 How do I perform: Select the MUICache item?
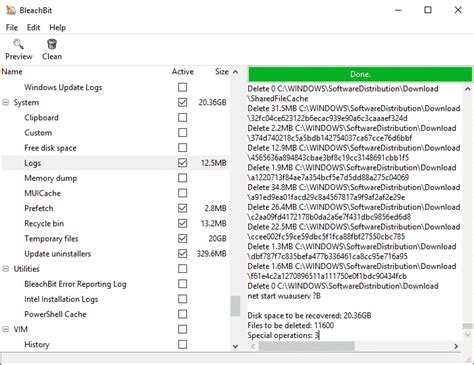tap(42, 193)
